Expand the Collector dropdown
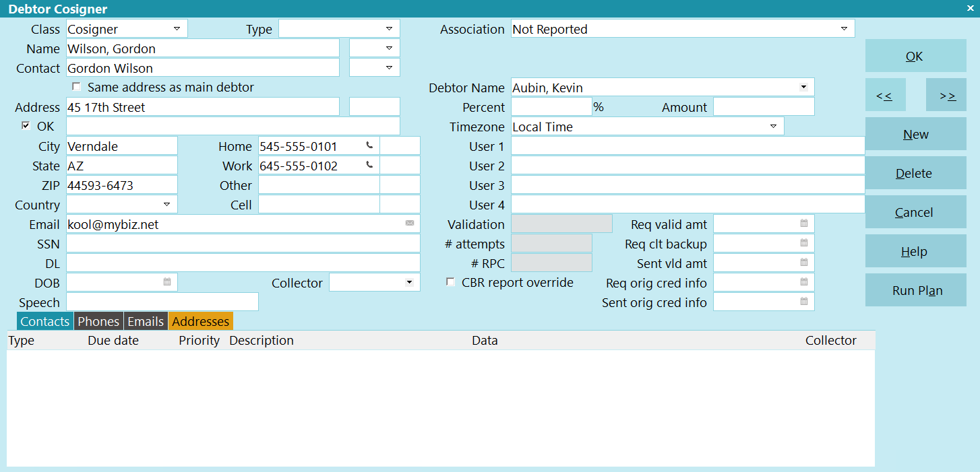Screen dimensions: 980x472 pyautogui.click(x=409, y=282)
